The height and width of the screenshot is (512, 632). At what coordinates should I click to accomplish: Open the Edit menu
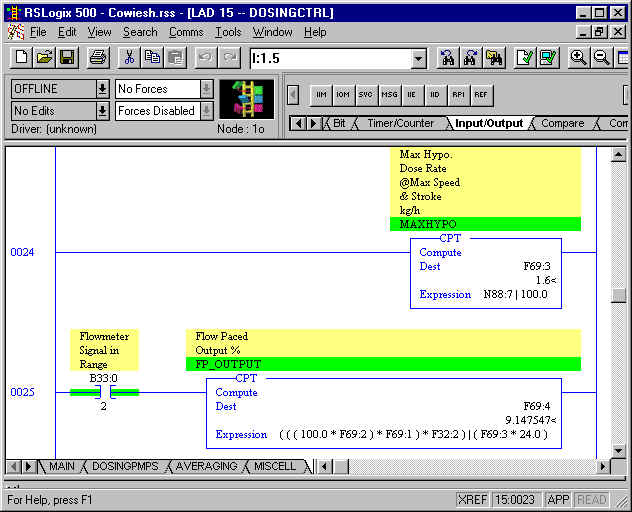(67, 32)
